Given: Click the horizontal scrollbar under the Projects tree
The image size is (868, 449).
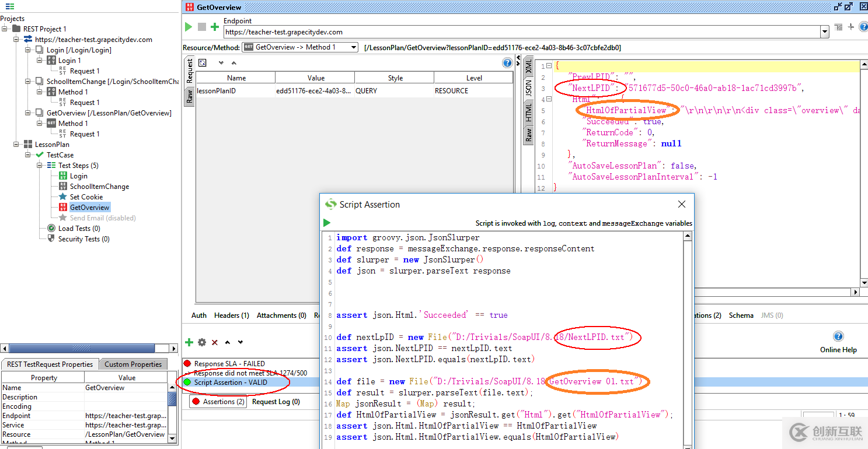Looking at the screenshot, I should pos(82,349).
